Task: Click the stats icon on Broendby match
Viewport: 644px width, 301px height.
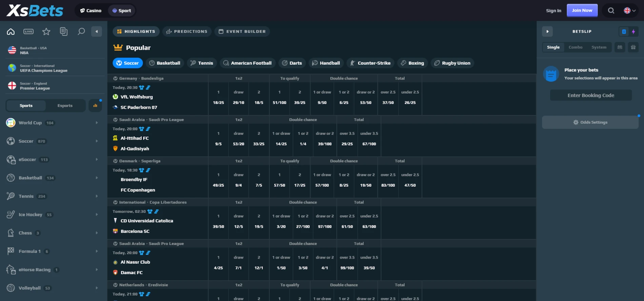Action: [148, 170]
